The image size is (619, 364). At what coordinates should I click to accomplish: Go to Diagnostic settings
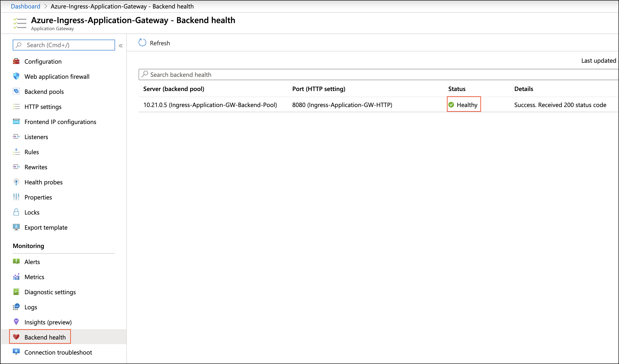(x=50, y=292)
